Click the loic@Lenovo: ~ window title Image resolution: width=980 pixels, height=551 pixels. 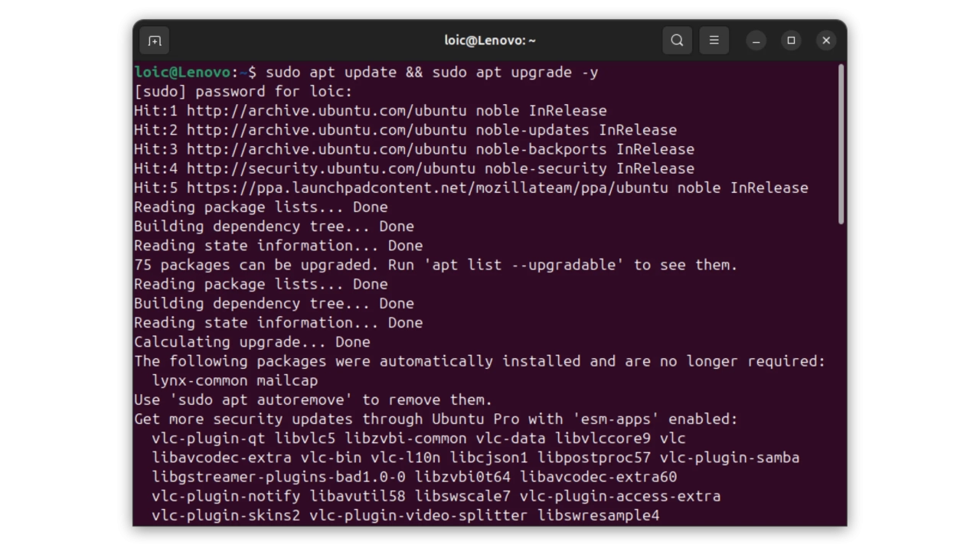click(x=490, y=41)
